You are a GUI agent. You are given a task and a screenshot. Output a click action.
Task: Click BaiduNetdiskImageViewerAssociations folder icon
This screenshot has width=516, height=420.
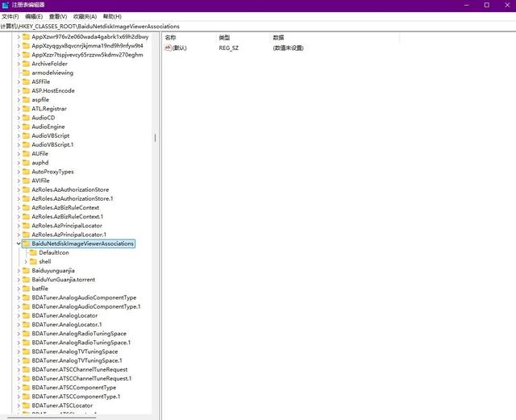tap(26, 244)
